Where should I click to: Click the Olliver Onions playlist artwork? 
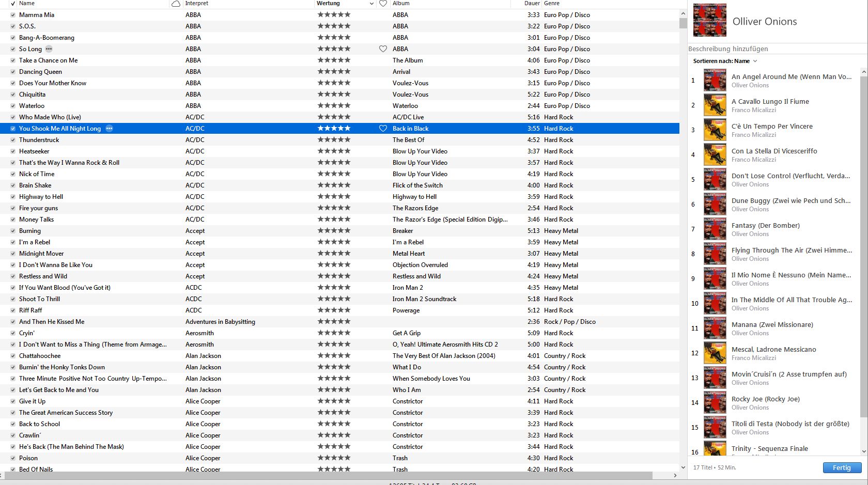point(709,20)
